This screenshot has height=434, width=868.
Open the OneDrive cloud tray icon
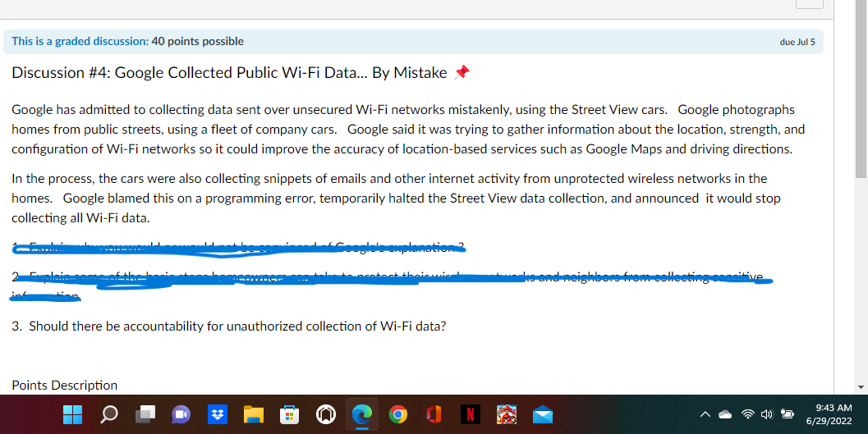pyautogui.click(x=725, y=414)
